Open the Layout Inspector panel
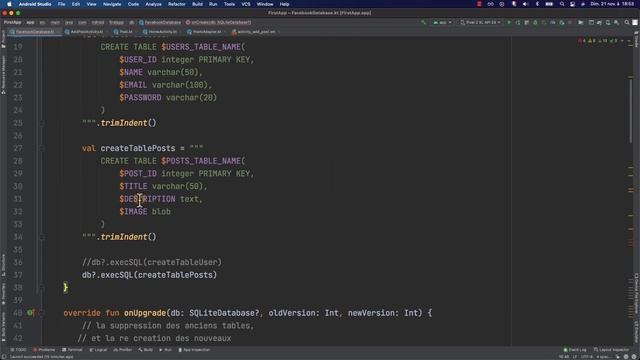The width and height of the screenshot is (640, 360). click(x=611, y=350)
